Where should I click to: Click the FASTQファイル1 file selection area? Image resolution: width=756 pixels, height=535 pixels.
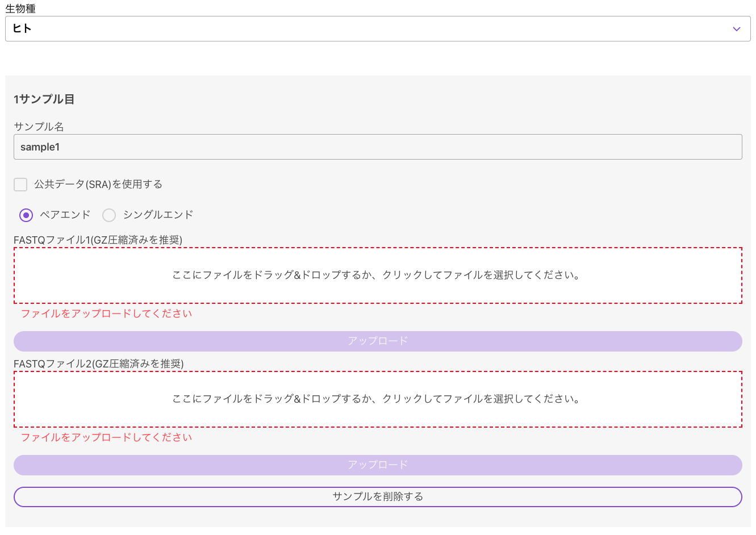[378, 275]
